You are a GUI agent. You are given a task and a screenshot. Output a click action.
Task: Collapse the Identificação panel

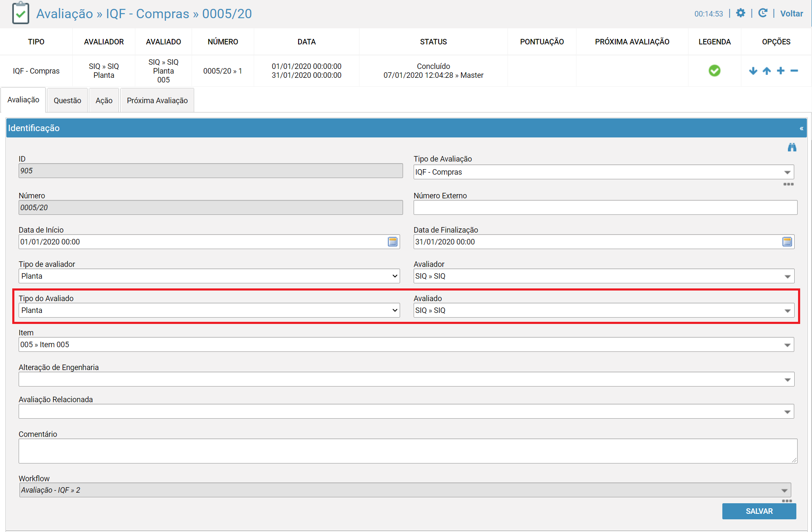[801, 128]
